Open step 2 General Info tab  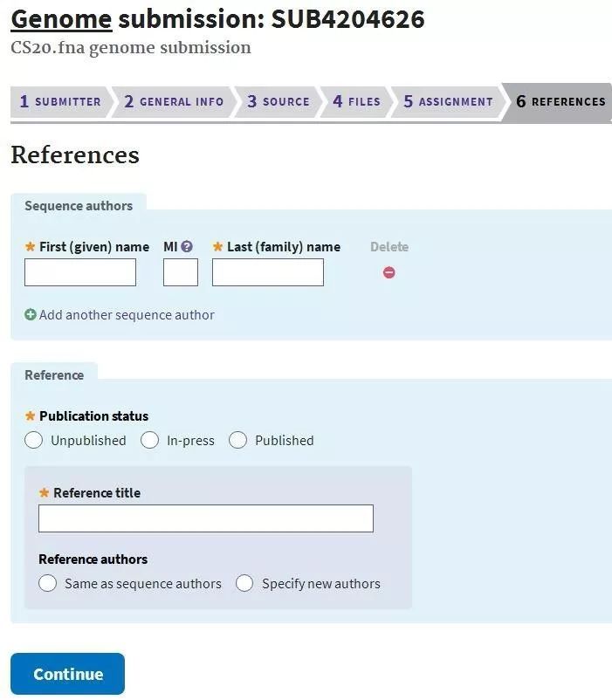coord(174,102)
